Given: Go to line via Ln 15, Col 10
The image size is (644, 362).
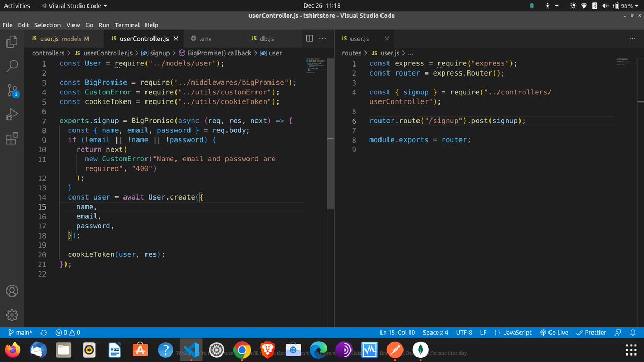Looking at the screenshot, I should (x=398, y=333).
